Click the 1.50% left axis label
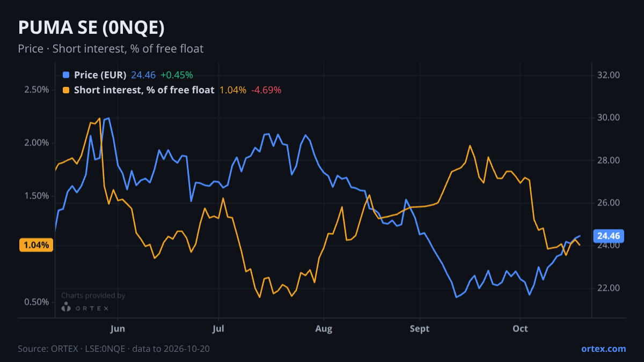Screen dimensions: 644x362 coord(36,196)
